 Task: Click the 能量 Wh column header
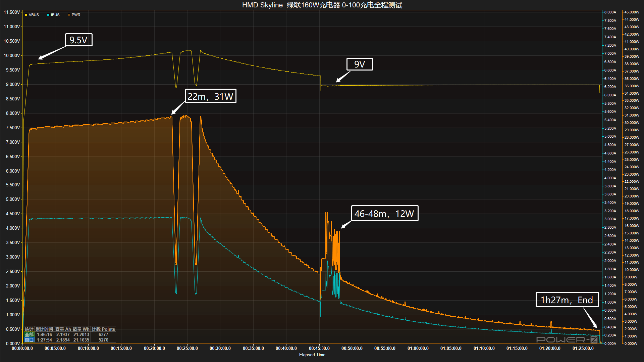click(x=81, y=329)
